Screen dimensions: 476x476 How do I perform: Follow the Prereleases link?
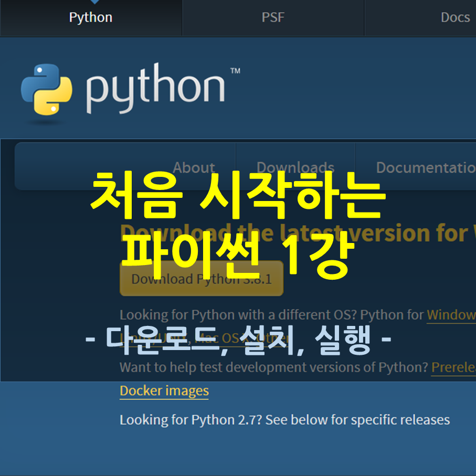point(453,367)
